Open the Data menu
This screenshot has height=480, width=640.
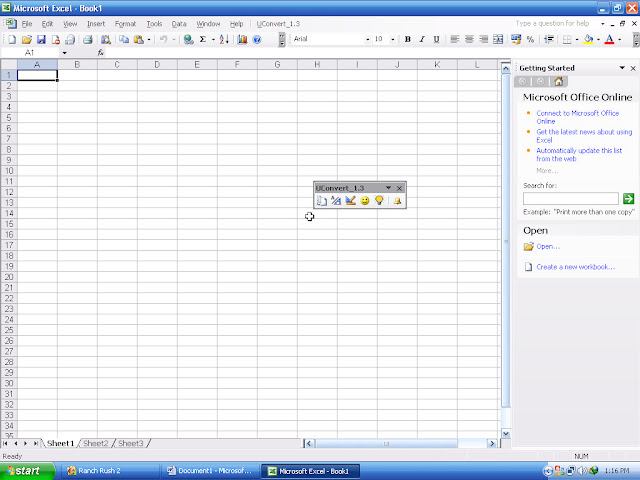tap(179, 24)
